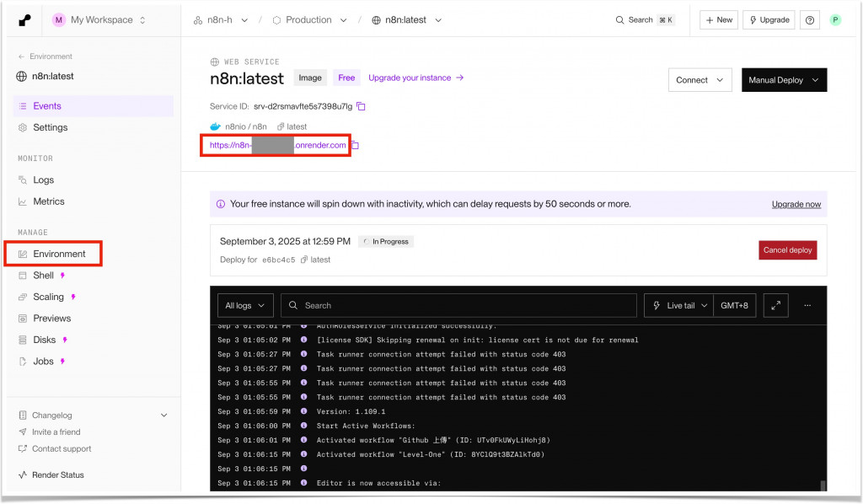Click the log Search field
The width and height of the screenshot is (863, 504).
[x=458, y=305]
